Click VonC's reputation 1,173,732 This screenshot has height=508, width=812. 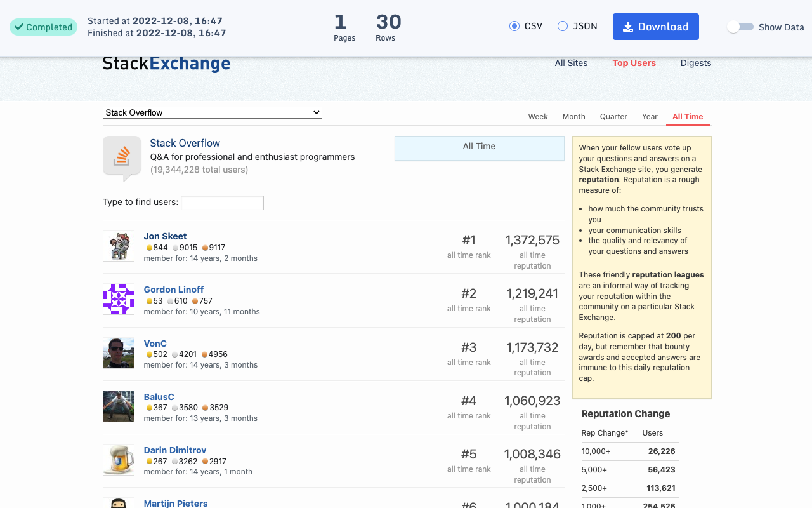(x=532, y=347)
